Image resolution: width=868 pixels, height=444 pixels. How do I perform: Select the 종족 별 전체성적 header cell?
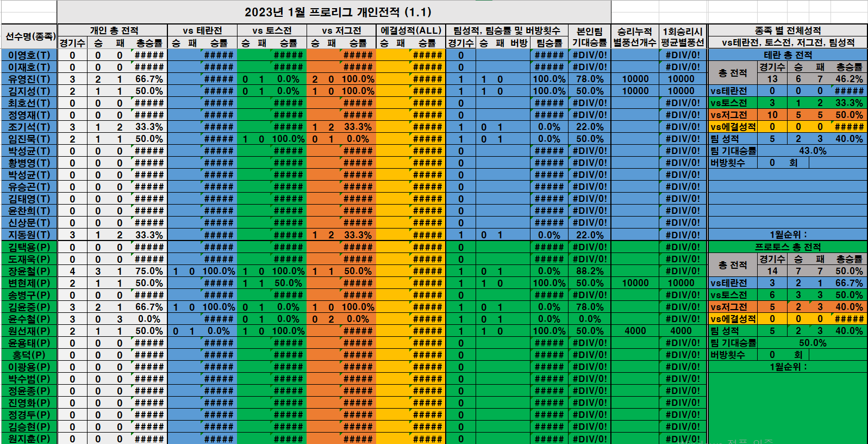[788, 30]
